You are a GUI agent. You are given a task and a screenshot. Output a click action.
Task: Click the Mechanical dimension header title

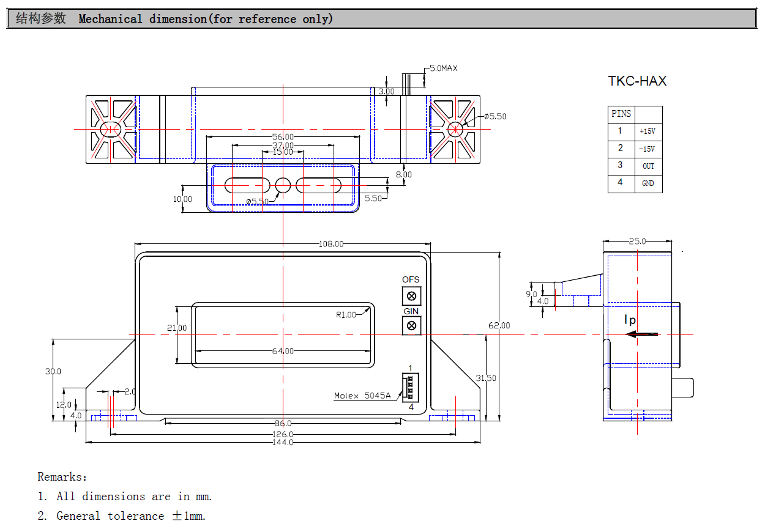pyautogui.click(x=206, y=19)
